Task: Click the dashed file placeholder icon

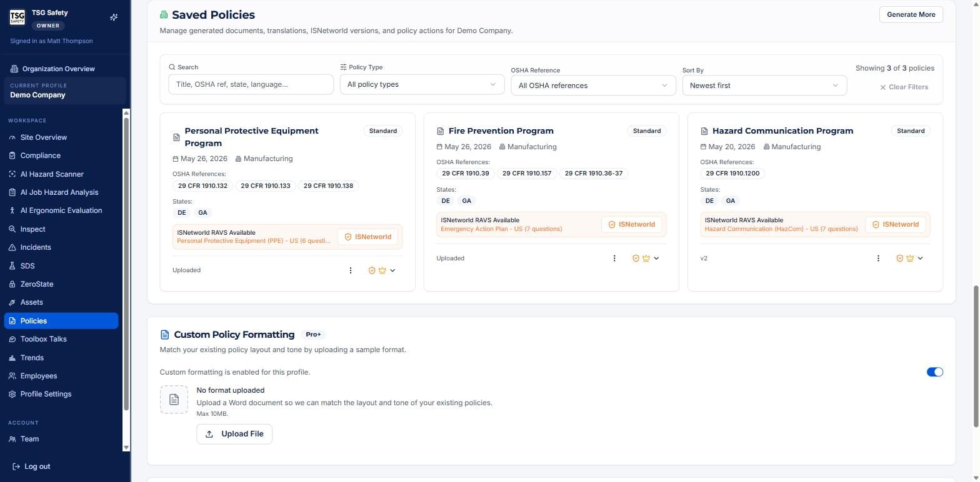Action: click(174, 400)
